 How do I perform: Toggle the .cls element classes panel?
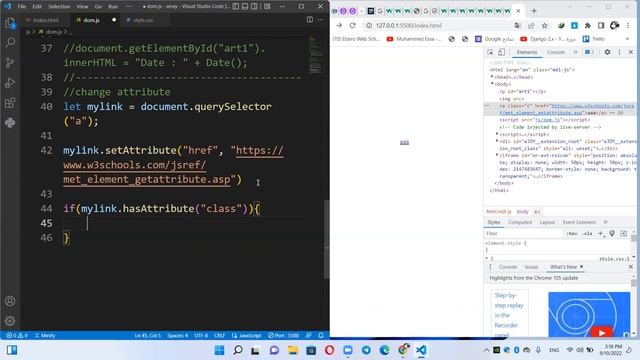tap(587, 233)
